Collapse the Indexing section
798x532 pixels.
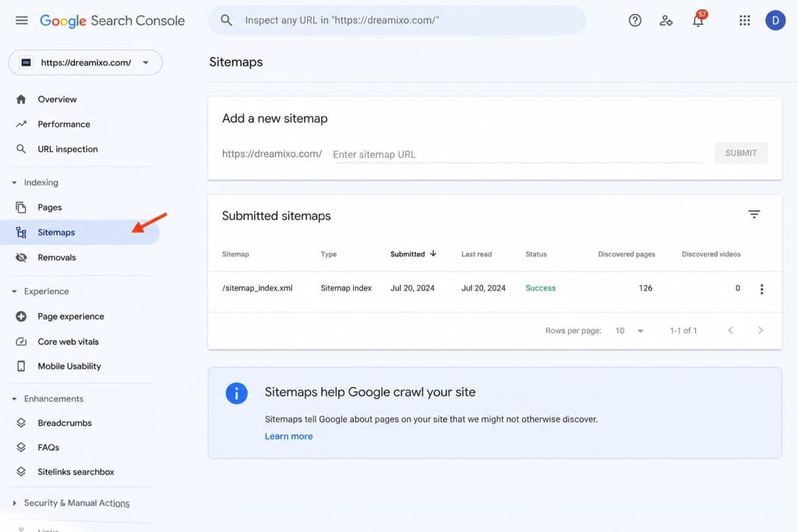pos(14,182)
